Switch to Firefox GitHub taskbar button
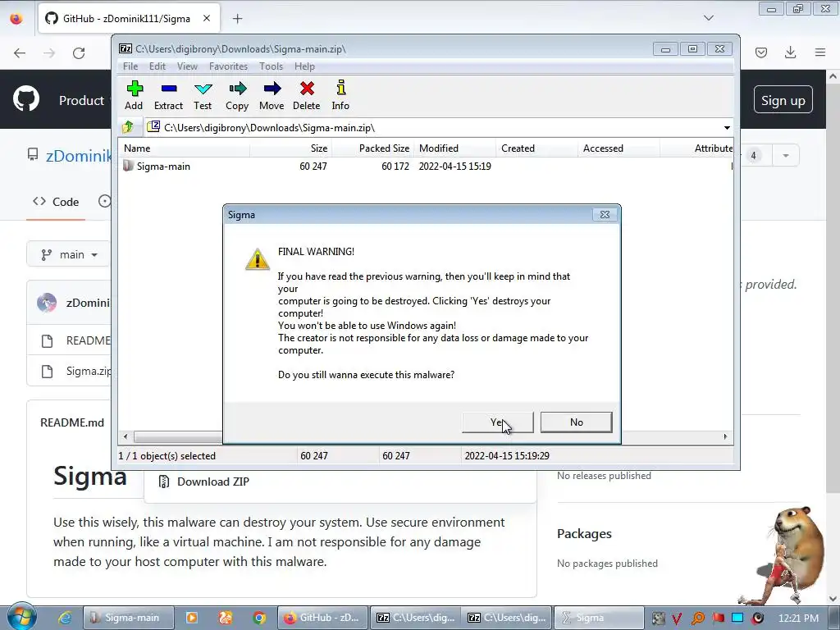840x630 pixels. pos(323,618)
